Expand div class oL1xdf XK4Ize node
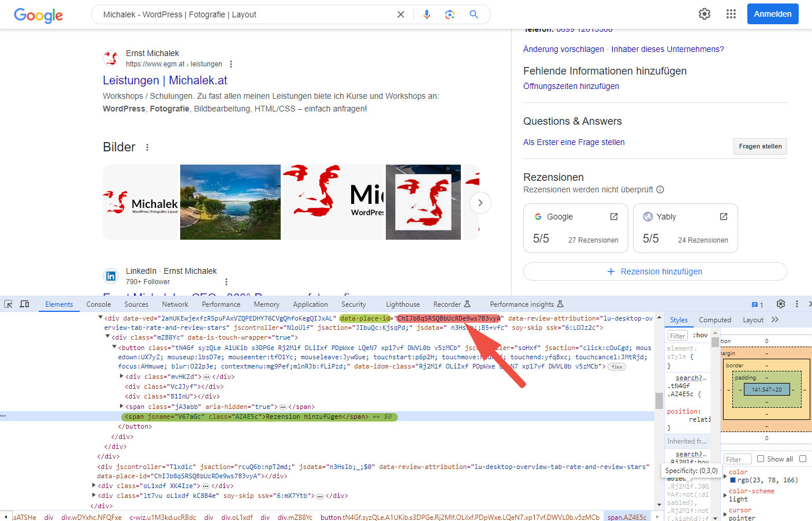This screenshot has width=812, height=521. tap(94, 486)
